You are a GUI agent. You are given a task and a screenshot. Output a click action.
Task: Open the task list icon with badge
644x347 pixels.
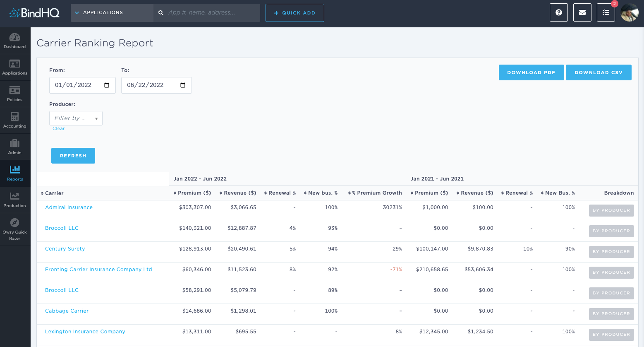tap(606, 12)
